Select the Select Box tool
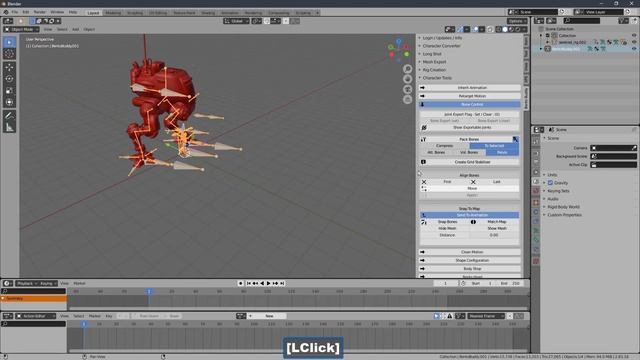Image resolution: width=640 pixels, height=360 pixels. (x=9, y=42)
